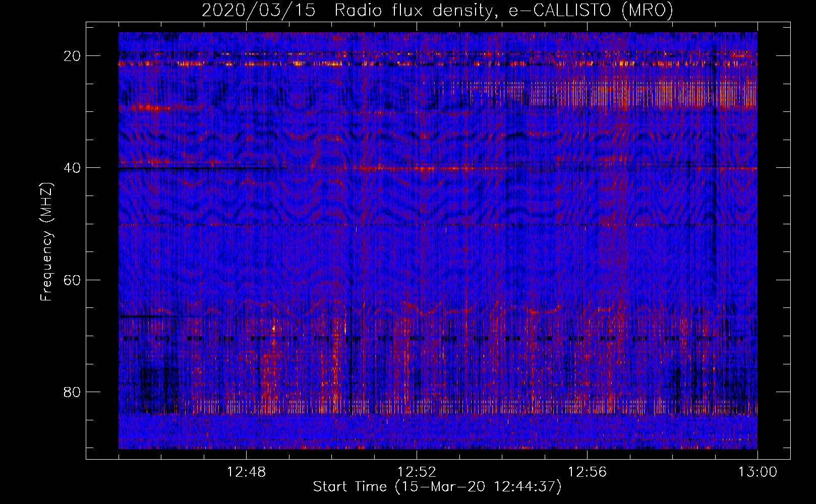Viewport: 816px width, 504px height.
Task: Click the 'Frequency (MHZ)' axis label
Action: [46, 242]
